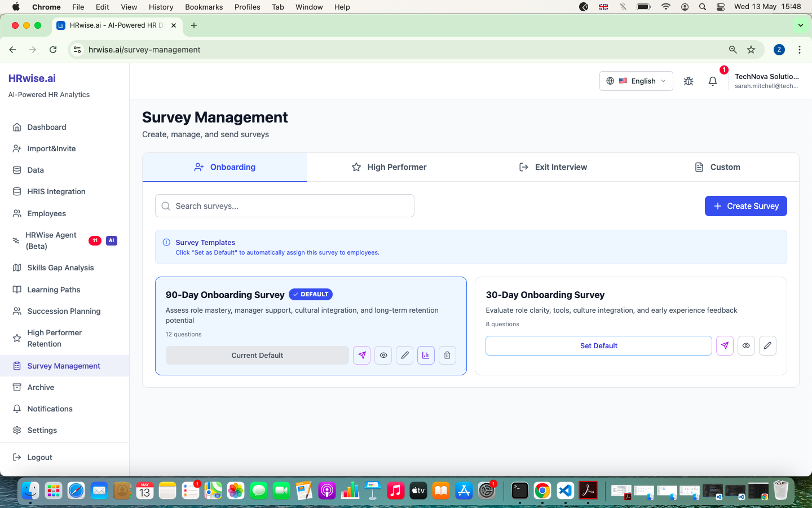
Task: Open Import&Invite in the sidebar
Action: 65,149
